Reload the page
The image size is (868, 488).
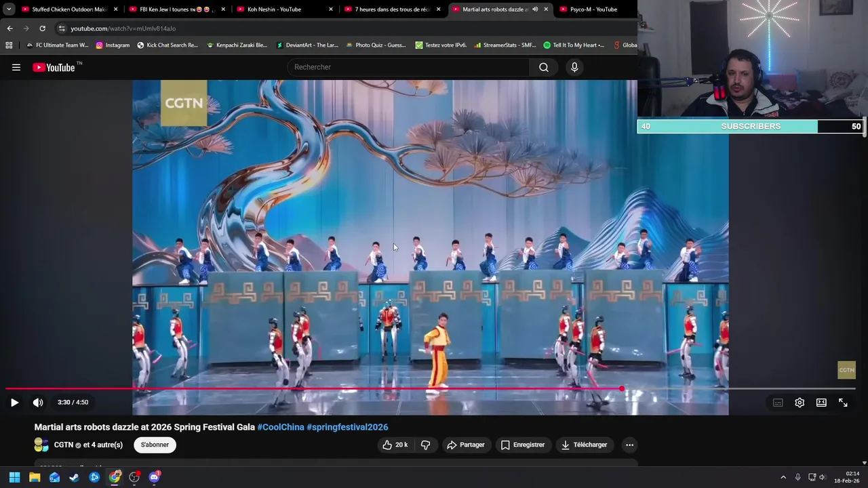point(42,28)
